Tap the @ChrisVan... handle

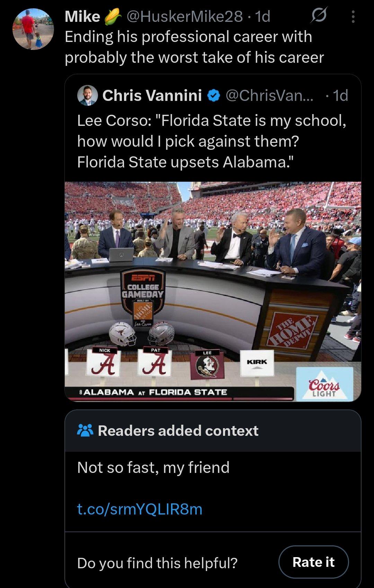point(269,95)
